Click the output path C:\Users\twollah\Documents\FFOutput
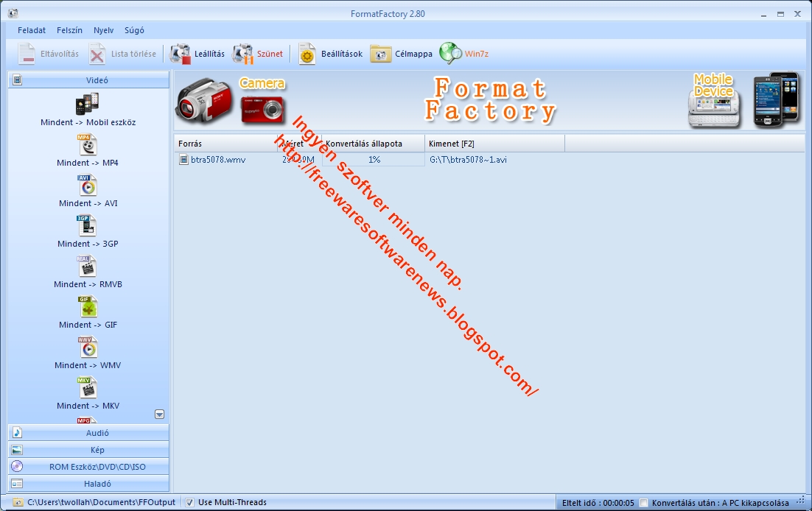Viewport: 812px width, 511px height. coord(101,502)
